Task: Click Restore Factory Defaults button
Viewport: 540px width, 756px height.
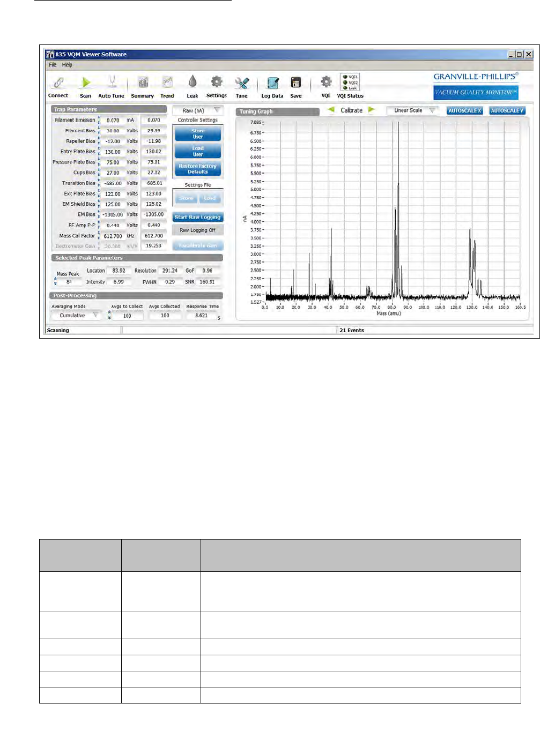Action: [x=198, y=169]
